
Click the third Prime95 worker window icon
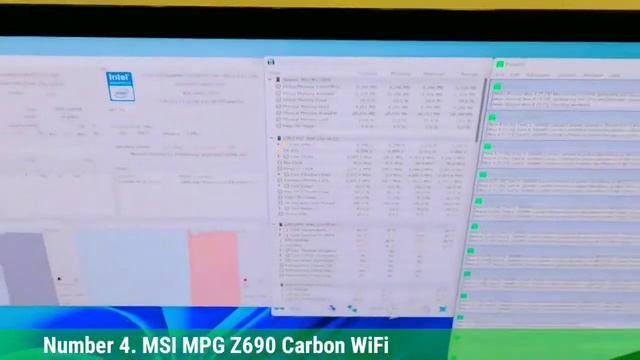[x=488, y=147]
